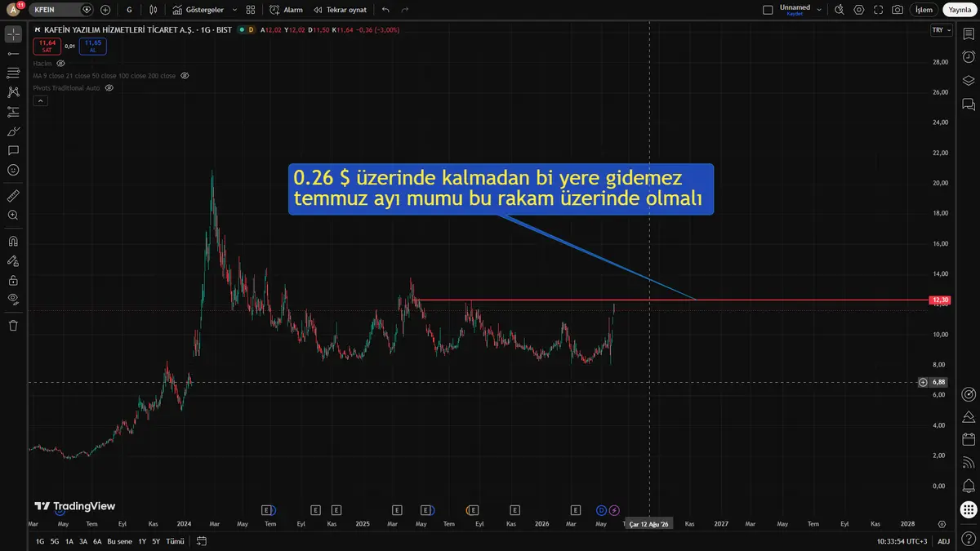Open indicator templates grid icon
This screenshot has width=980, height=551.
[251, 10]
